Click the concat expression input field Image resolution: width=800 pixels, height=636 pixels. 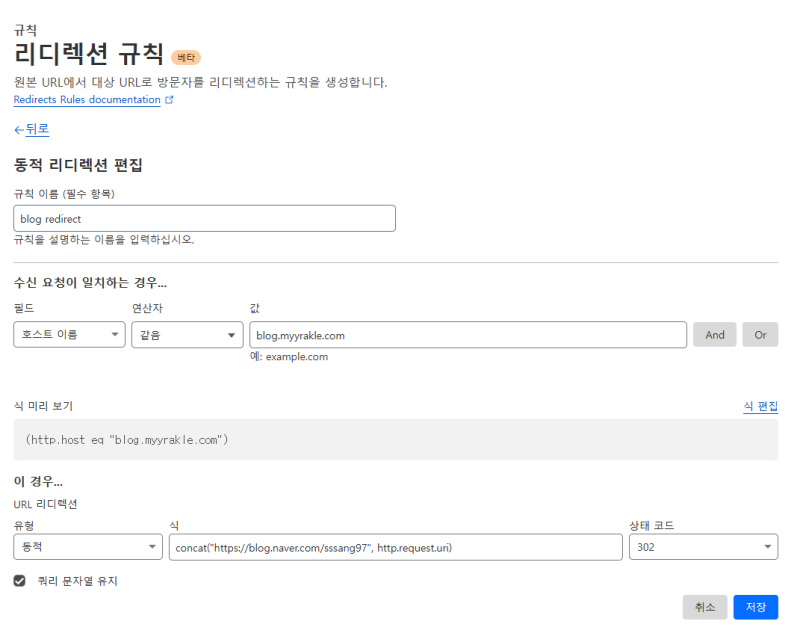click(x=395, y=547)
